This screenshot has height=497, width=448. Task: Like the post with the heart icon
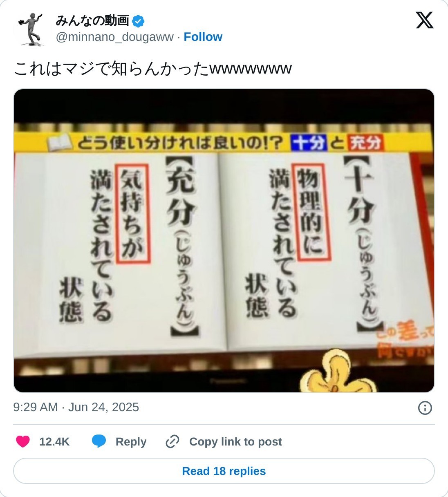pos(23,441)
